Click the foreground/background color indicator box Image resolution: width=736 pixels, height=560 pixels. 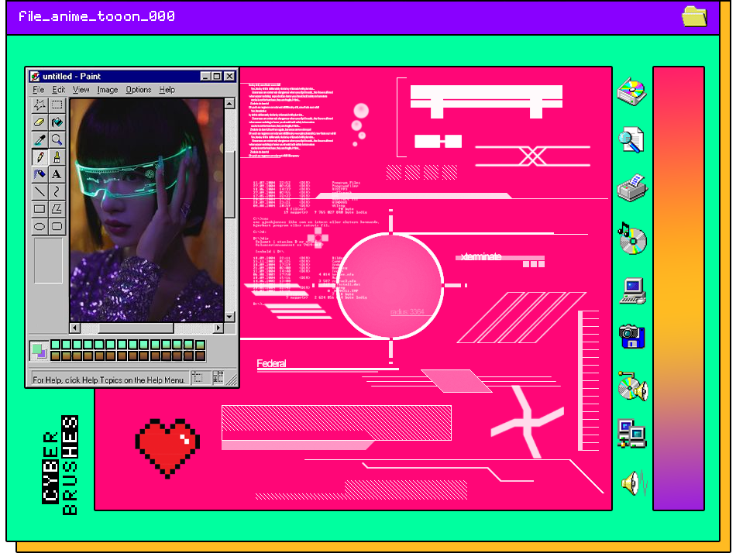[39, 351]
